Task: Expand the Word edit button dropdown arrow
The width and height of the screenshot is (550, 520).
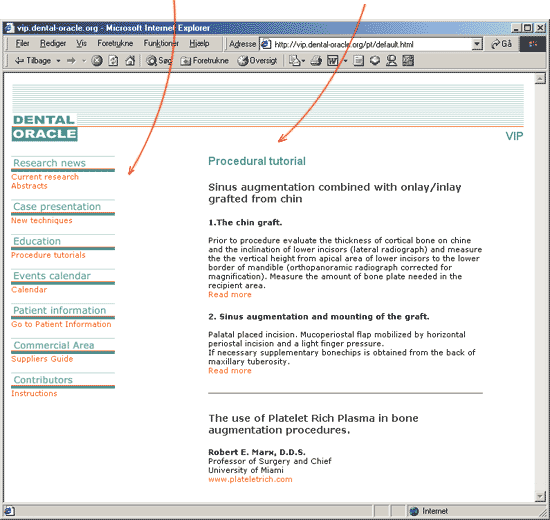Action: tap(345, 61)
